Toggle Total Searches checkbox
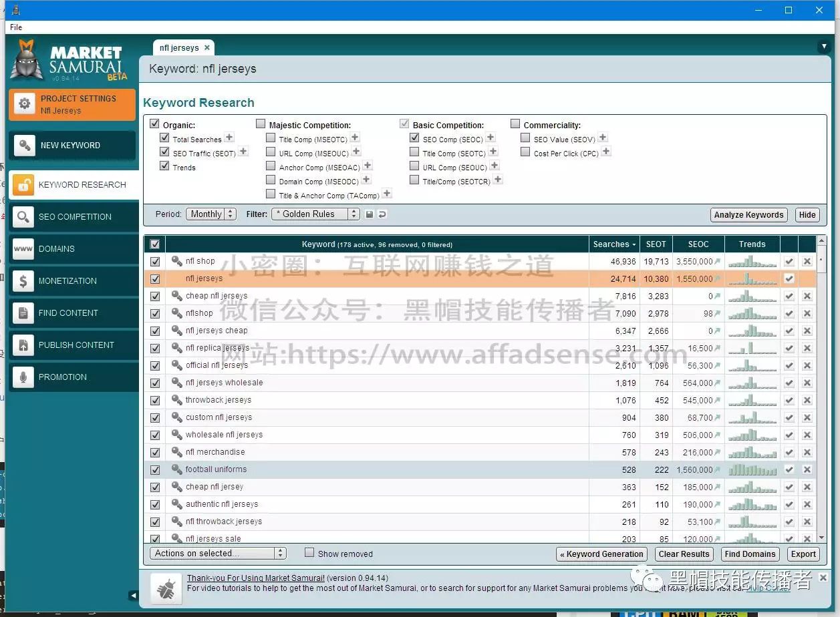 (x=164, y=138)
